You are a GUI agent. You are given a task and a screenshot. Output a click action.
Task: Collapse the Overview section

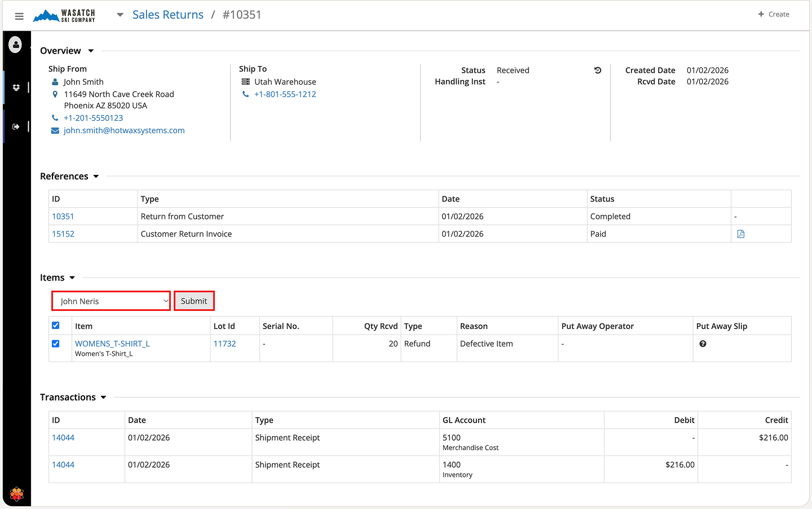pyautogui.click(x=91, y=51)
